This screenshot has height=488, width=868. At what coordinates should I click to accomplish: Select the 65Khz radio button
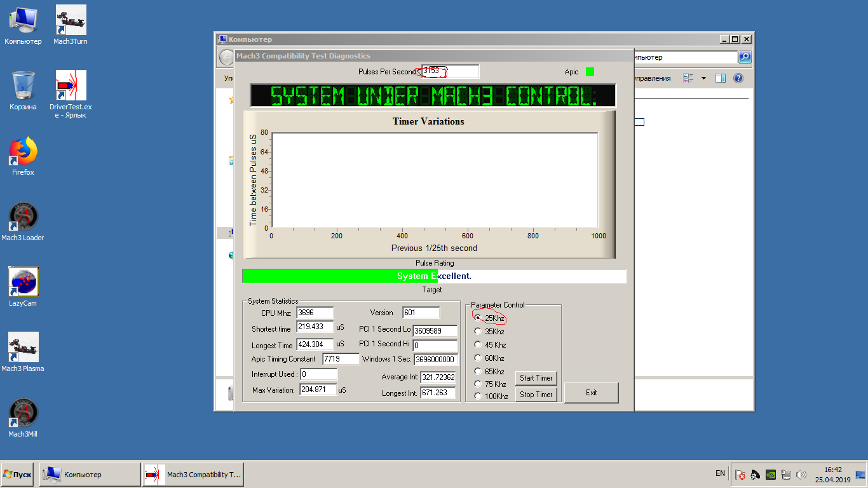(x=478, y=372)
